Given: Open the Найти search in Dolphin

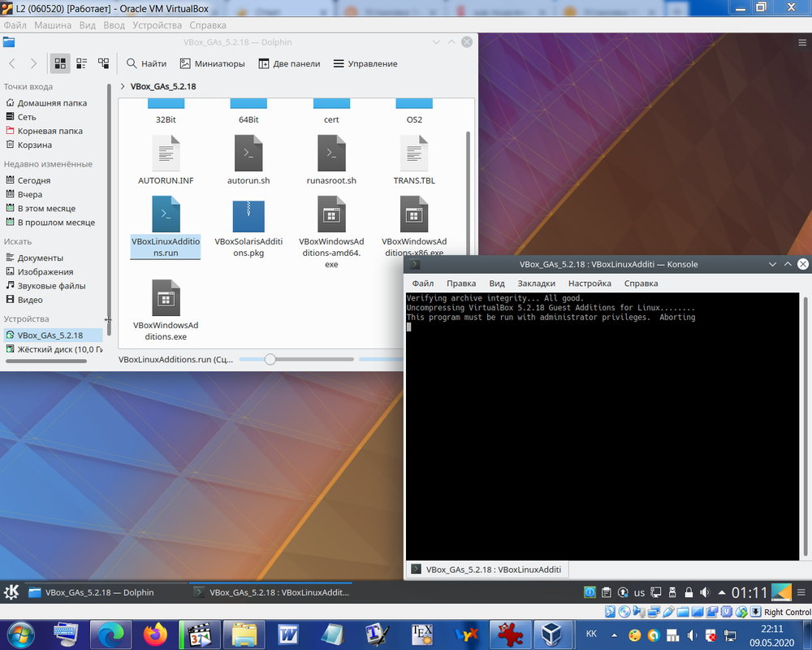Looking at the screenshot, I should pyautogui.click(x=146, y=63).
